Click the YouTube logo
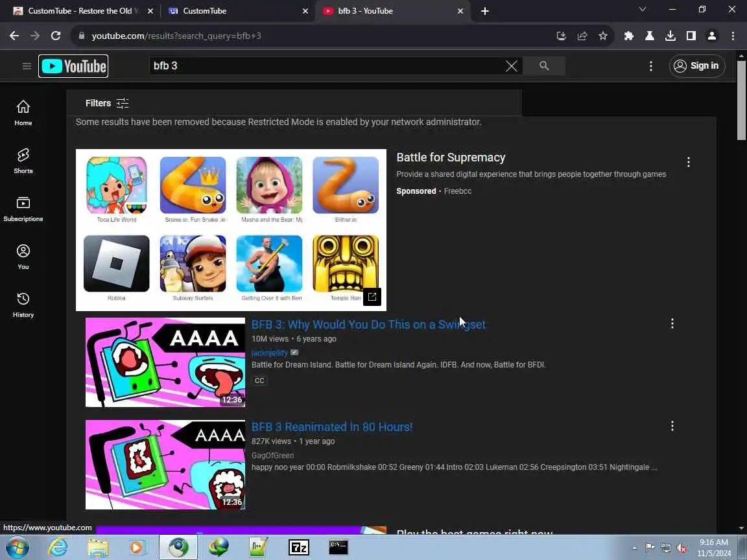The height and width of the screenshot is (560, 747). coord(73,66)
